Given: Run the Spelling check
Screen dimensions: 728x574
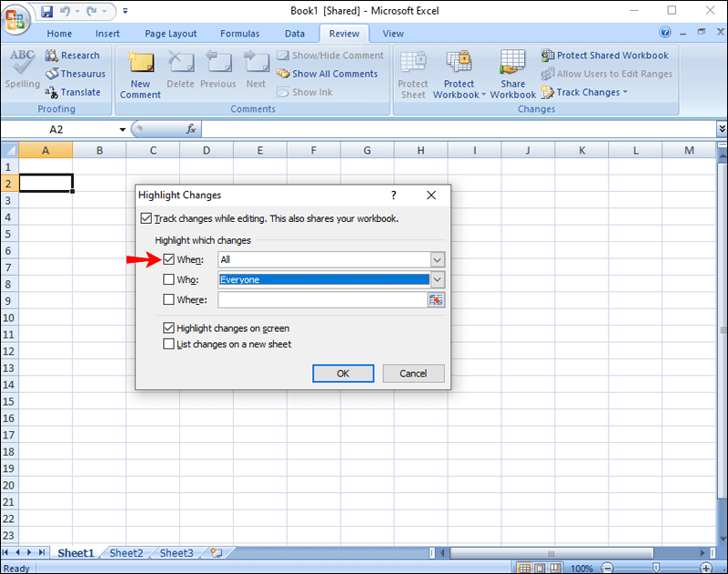Looking at the screenshot, I should point(22,69).
